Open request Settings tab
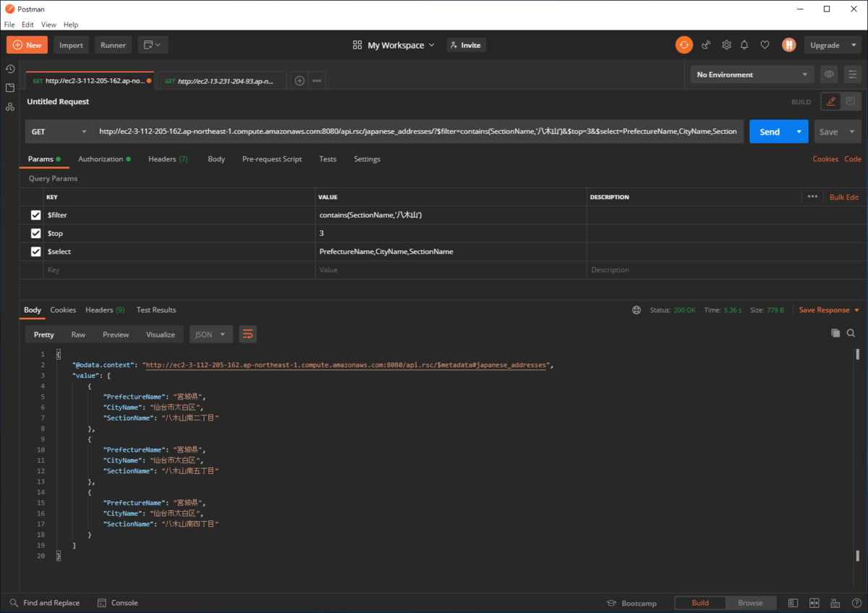Image resolution: width=868 pixels, height=613 pixels. tap(367, 158)
